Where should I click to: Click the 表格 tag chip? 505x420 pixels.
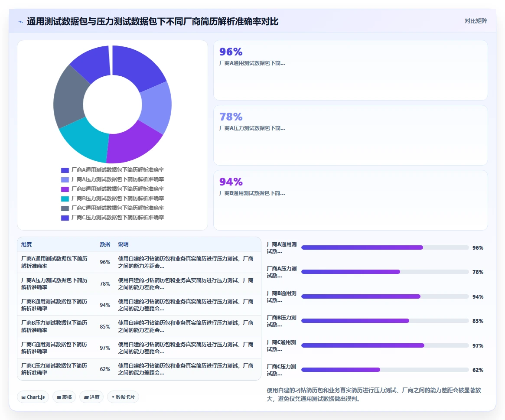pyautogui.click(x=64, y=397)
